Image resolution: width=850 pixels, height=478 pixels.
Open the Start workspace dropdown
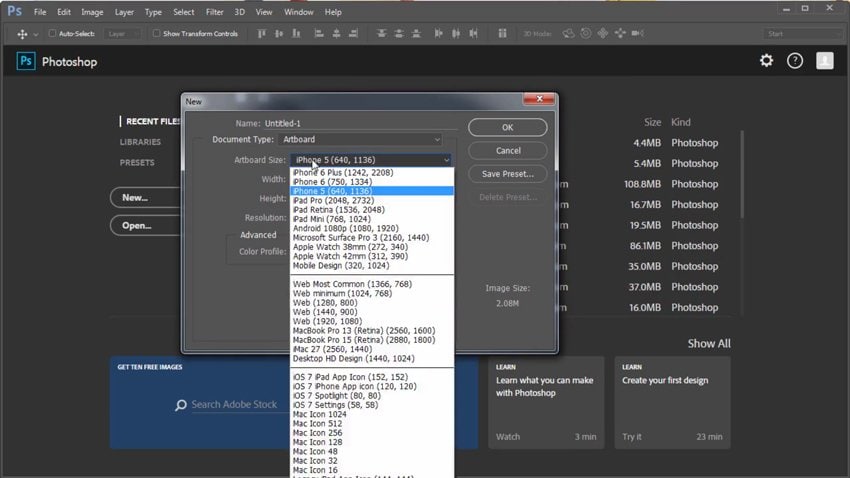coord(803,34)
